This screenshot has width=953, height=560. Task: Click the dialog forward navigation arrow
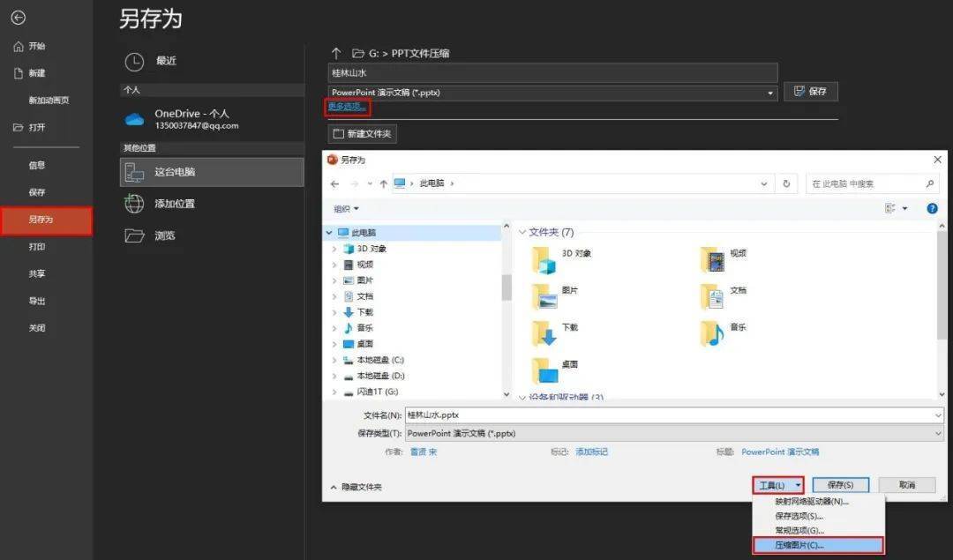click(355, 184)
